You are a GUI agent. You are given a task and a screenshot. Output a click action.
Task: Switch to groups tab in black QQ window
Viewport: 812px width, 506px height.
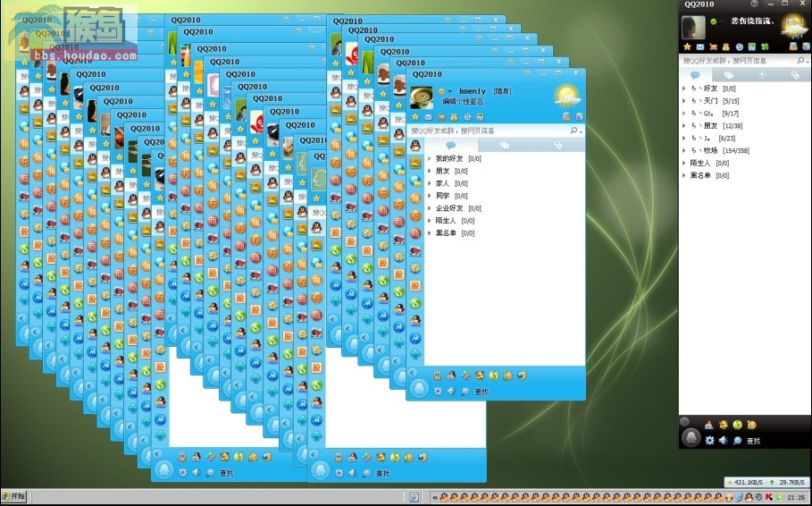point(729,75)
